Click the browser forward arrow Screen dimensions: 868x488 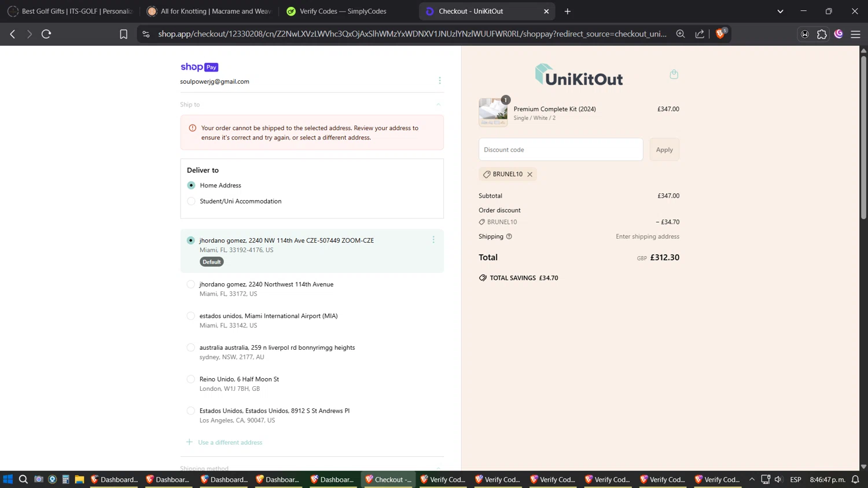click(29, 34)
